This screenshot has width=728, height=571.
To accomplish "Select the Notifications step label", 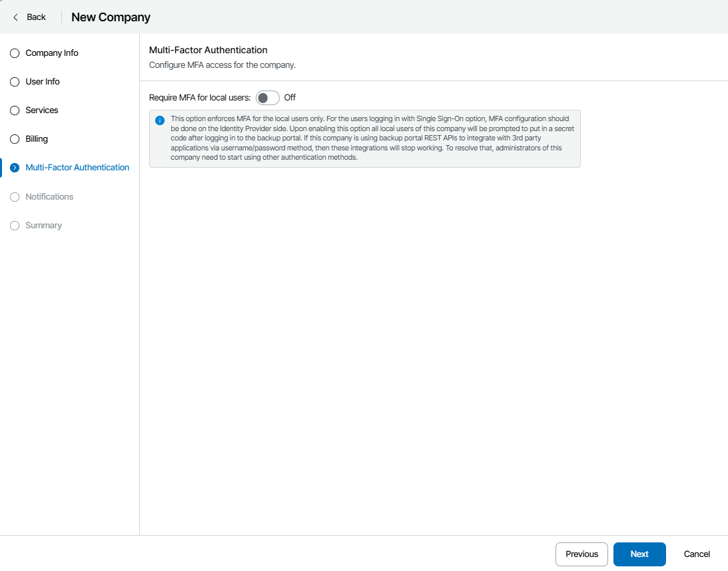I will point(49,197).
